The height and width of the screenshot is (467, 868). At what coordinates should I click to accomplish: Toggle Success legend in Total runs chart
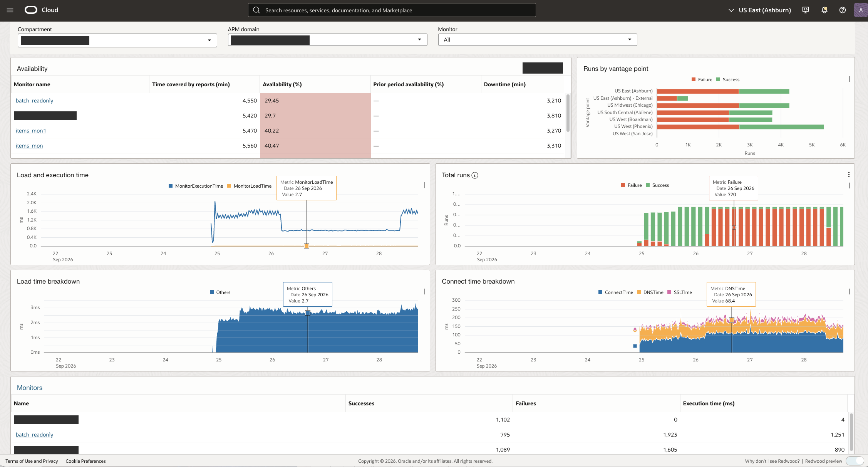(x=657, y=185)
